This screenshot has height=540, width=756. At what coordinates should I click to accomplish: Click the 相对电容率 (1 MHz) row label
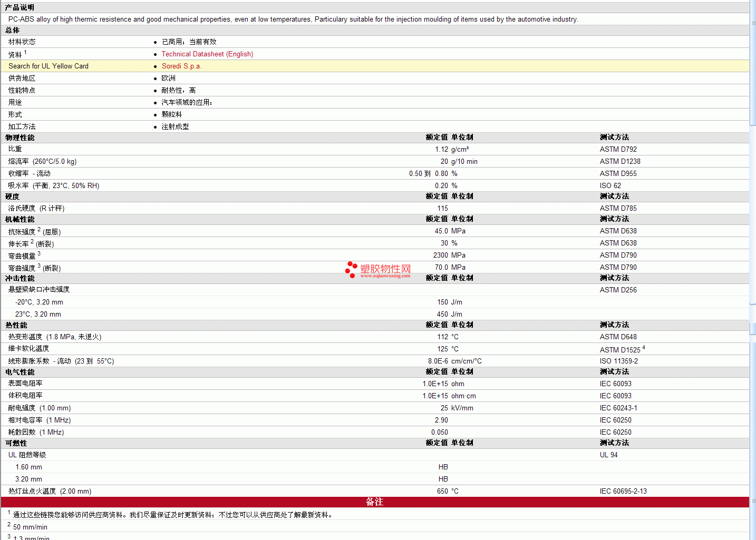(40, 420)
